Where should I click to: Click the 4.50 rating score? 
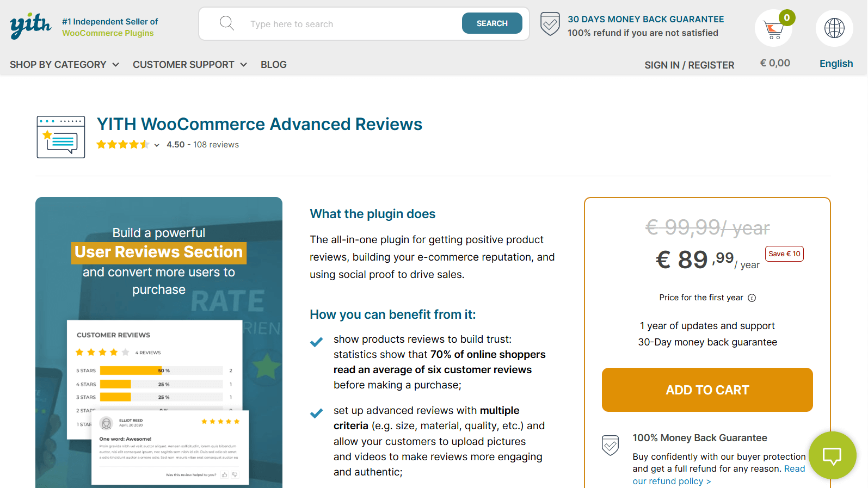click(x=176, y=145)
